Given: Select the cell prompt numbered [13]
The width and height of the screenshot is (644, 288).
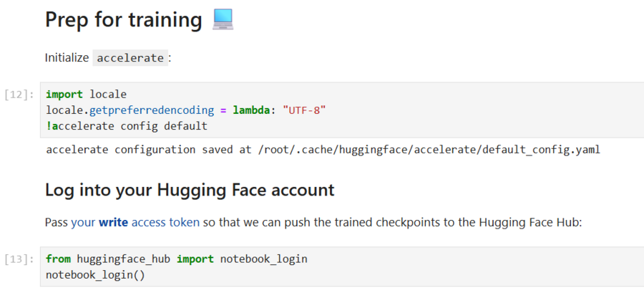Looking at the screenshot, I should (x=19, y=259).
